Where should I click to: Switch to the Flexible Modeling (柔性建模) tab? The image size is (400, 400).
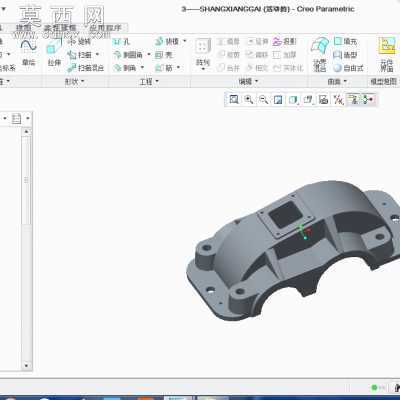click(61, 28)
